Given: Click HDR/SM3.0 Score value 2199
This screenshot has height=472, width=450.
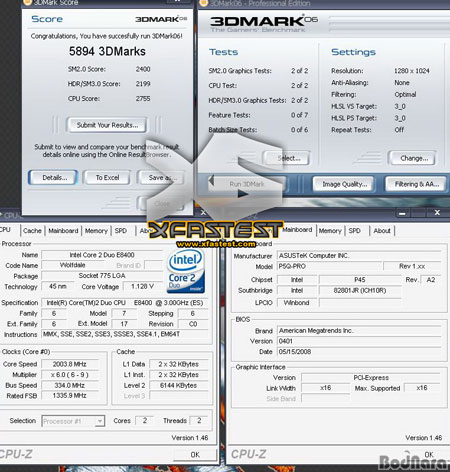Looking at the screenshot, I should tap(143, 84).
